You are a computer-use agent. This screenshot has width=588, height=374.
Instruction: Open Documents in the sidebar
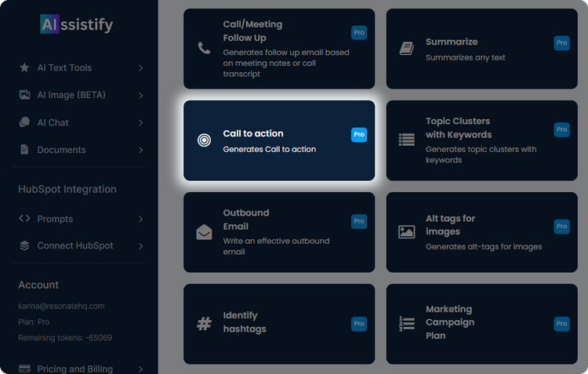tap(61, 150)
